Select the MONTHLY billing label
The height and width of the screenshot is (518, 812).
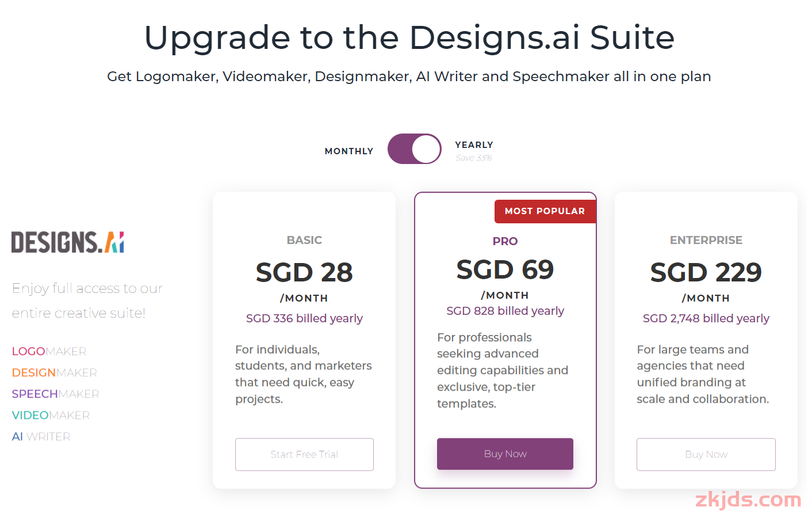pos(349,151)
